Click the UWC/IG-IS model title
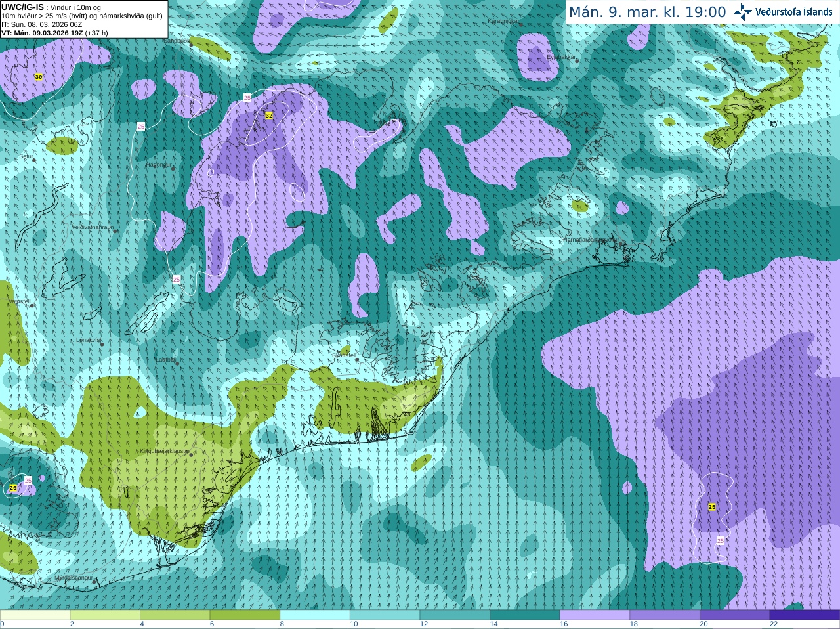Viewport: 840px width, 629px height. [22, 7]
